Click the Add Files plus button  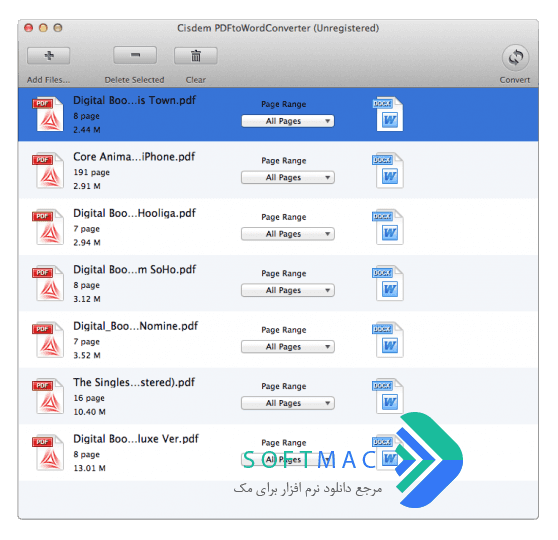[x=48, y=56]
